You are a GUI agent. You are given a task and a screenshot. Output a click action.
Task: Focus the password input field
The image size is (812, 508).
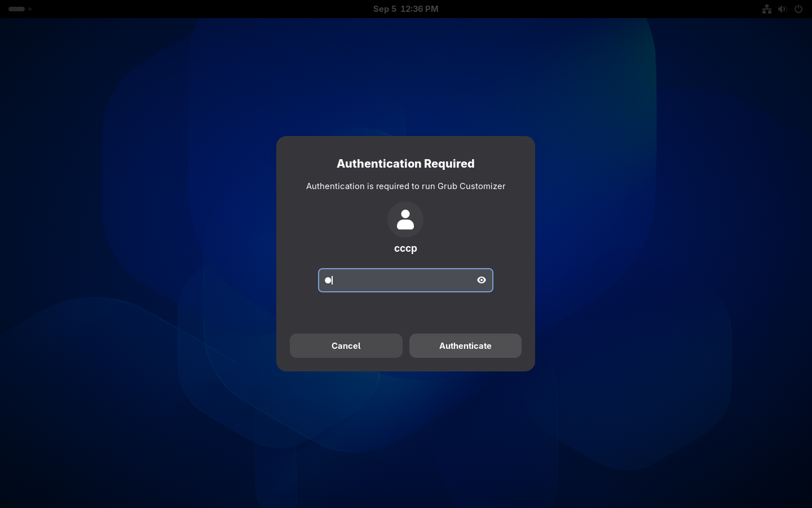405,280
